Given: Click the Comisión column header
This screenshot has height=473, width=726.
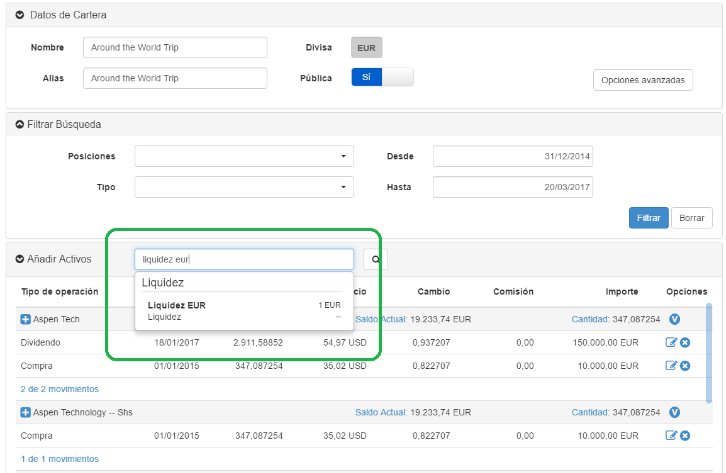Looking at the screenshot, I should (513, 291).
